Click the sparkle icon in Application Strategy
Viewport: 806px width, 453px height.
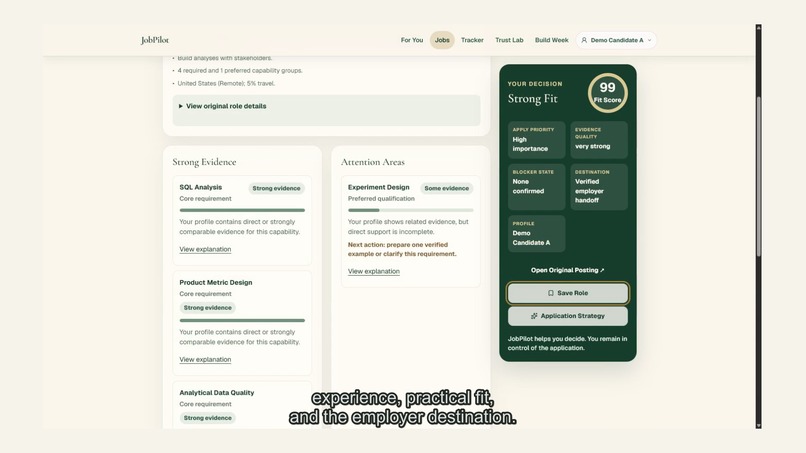click(534, 316)
